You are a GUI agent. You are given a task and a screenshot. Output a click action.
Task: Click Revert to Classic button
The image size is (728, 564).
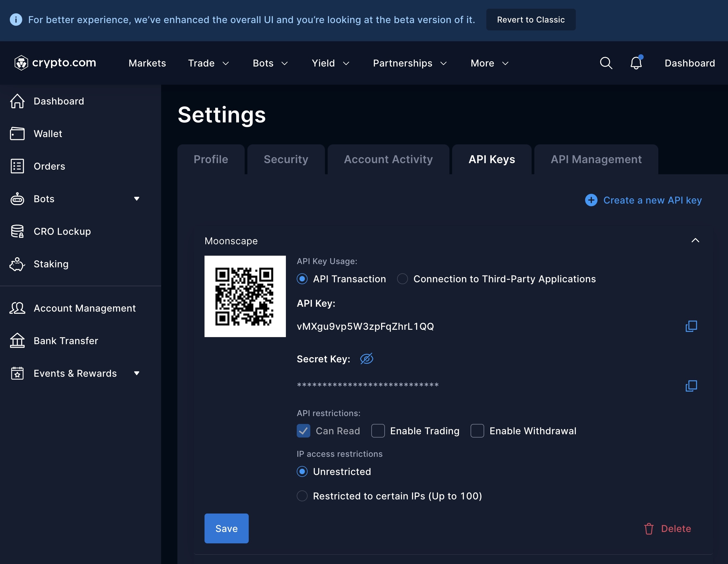click(531, 20)
